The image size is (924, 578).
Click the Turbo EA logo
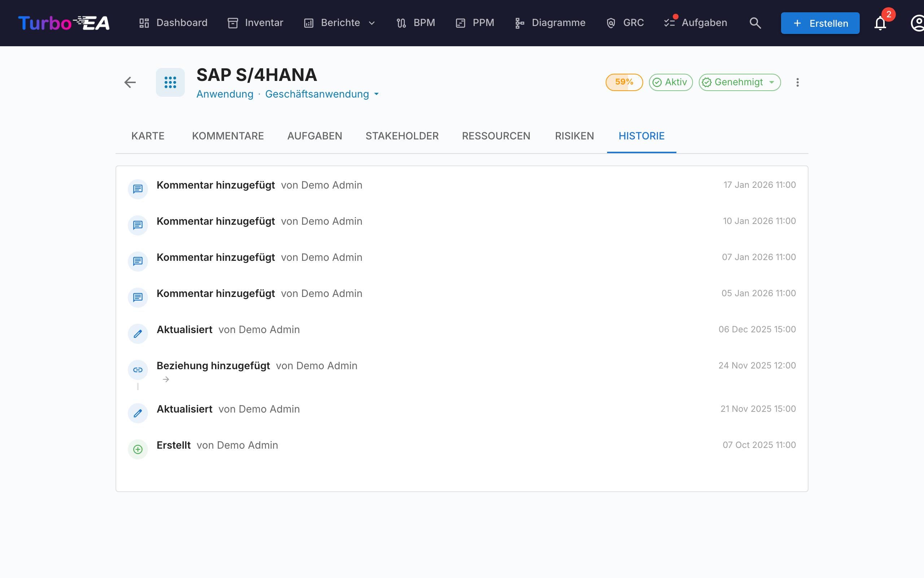[x=64, y=23]
